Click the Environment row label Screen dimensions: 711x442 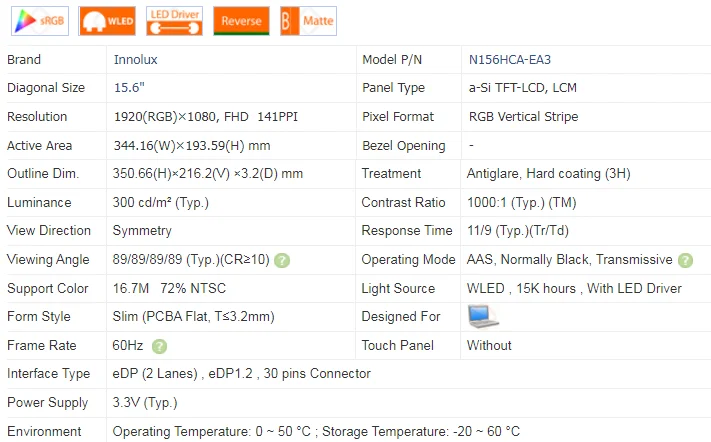(44, 431)
